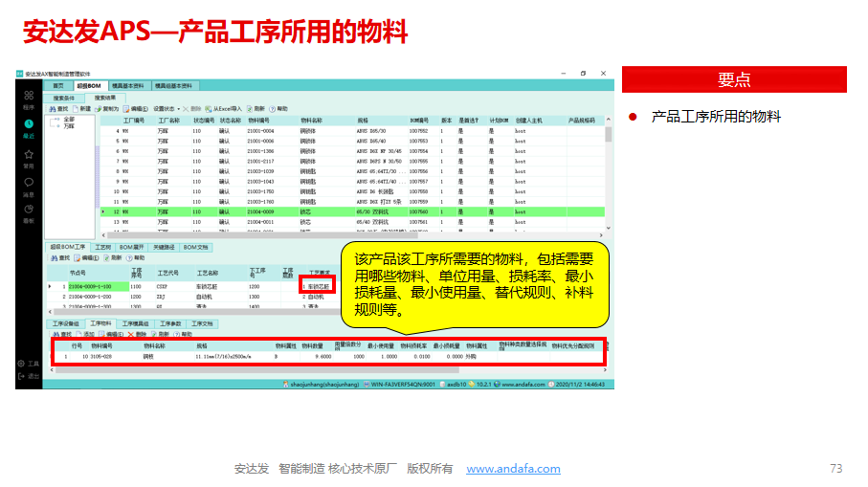Image resolution: width=868 pixels, height=487 pixels.
Task: Open the 工艺树 tab
Action: coord(102,247)
